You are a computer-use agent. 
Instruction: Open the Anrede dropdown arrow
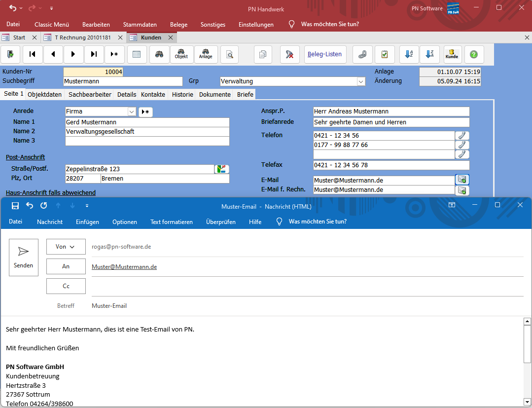click(x=132, y=111)
